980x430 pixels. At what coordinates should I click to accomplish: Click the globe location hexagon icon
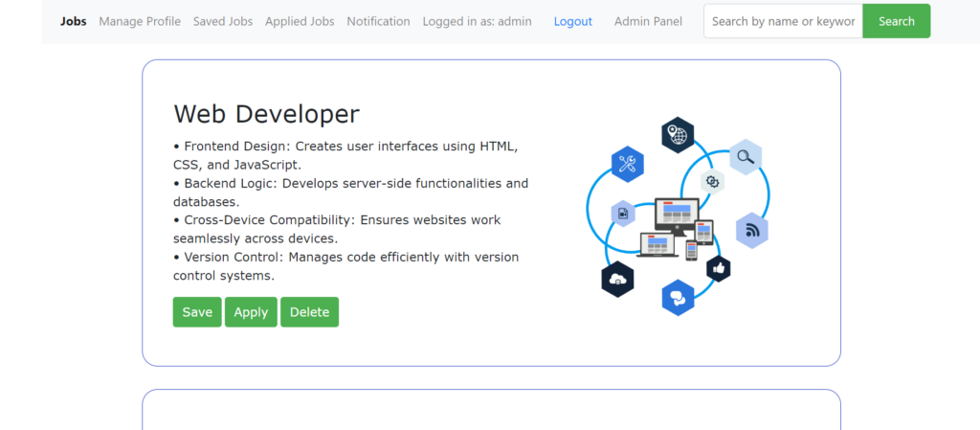click(x=678, y=135)
